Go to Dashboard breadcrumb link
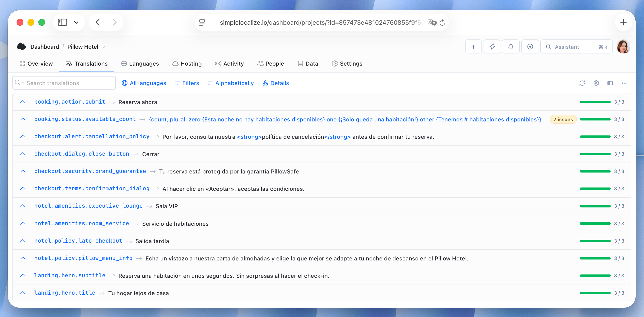The width and height of the screenshot is (644, 317). tap(45, 47)
